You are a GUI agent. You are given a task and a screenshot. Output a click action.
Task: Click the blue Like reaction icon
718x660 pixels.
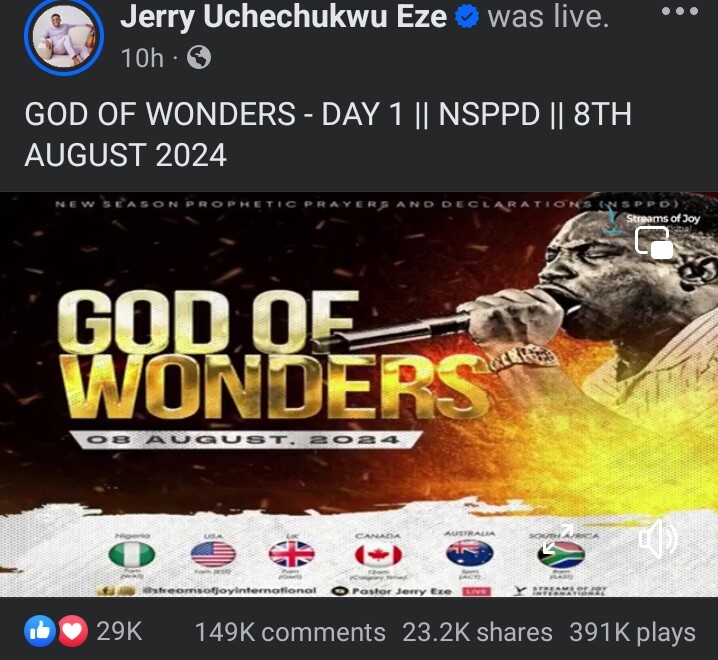pyautogui.click(x=39, y=631)
